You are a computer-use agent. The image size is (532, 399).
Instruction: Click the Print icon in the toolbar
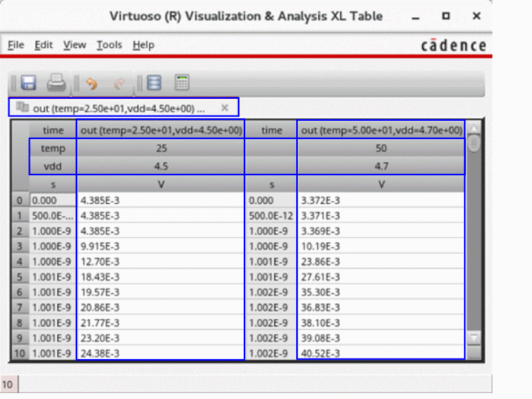pyautogui.click(x=56, y=83)
